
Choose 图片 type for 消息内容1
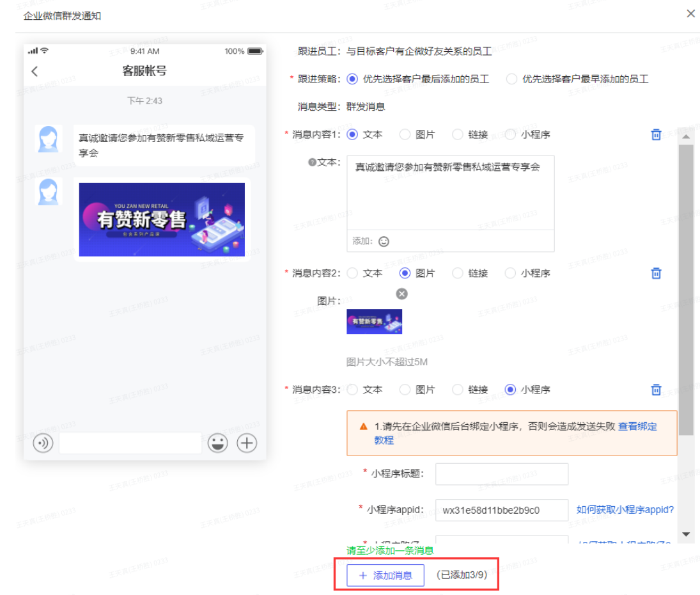(x=405, y=134)
